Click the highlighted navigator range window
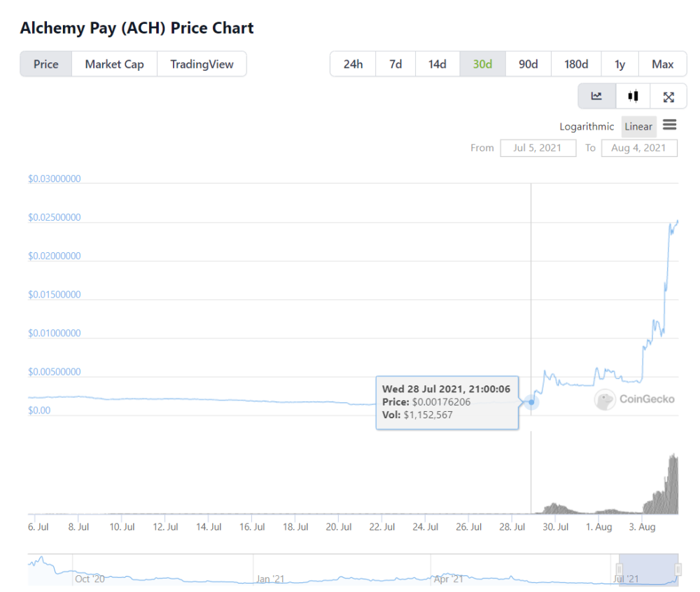The width and height of the screenshot is (700, 592). (x=649, y=569)
